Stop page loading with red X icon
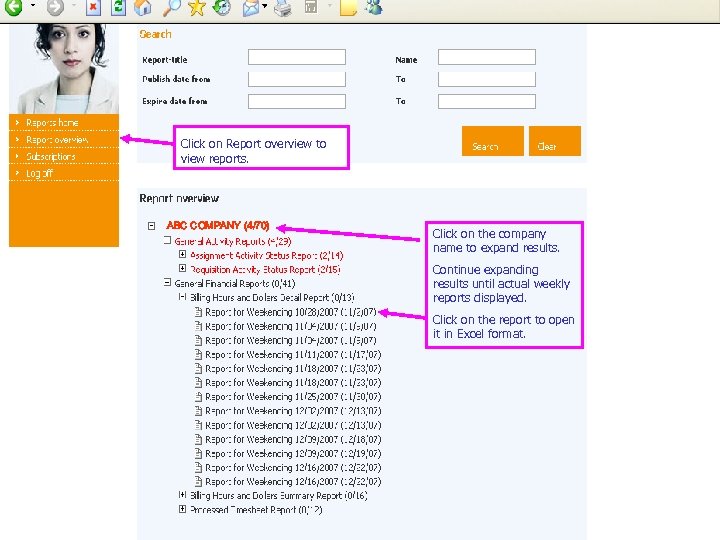The image size is (720, 540). [93, 7]
